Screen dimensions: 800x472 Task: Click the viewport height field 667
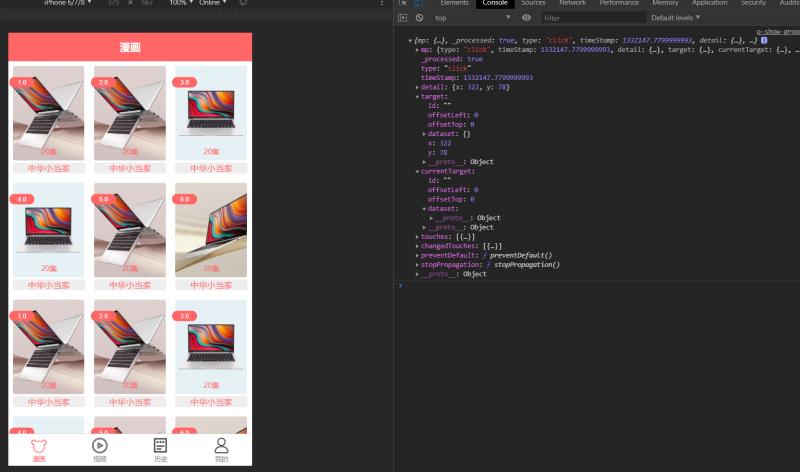tap(147, 3)
